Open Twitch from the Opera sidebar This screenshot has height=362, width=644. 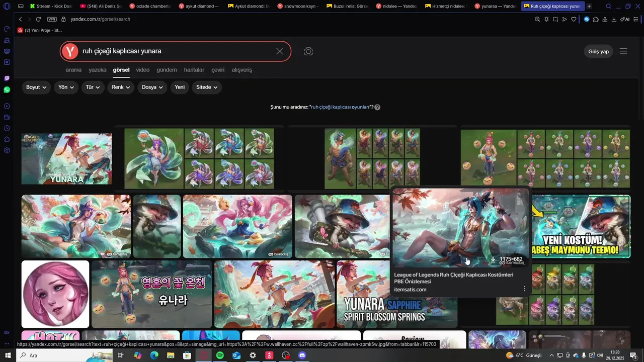7,78
